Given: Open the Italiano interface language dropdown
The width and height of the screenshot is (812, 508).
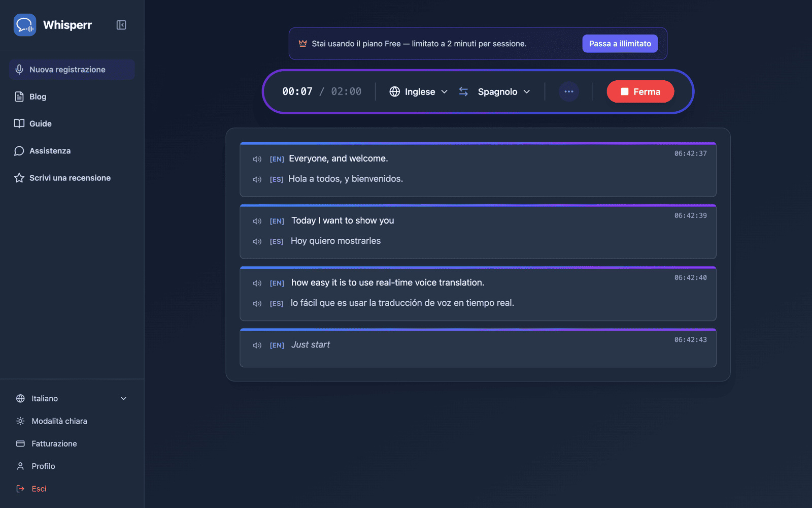Looking at the screenshot, I should [72, 399].
